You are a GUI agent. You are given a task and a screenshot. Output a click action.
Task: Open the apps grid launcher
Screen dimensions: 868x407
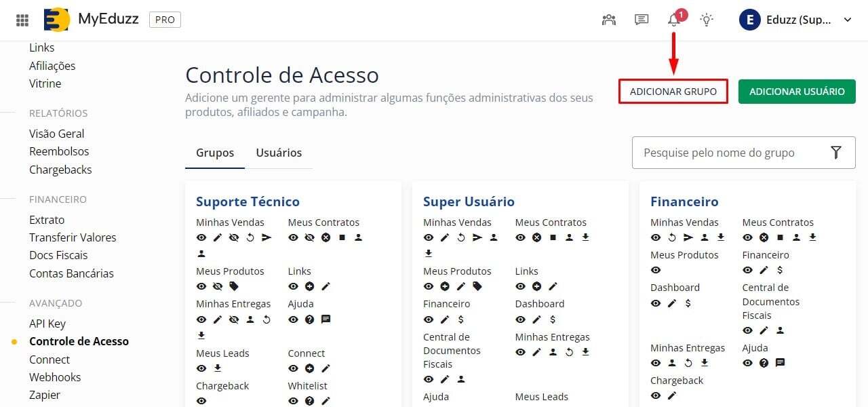click(22, 20)
